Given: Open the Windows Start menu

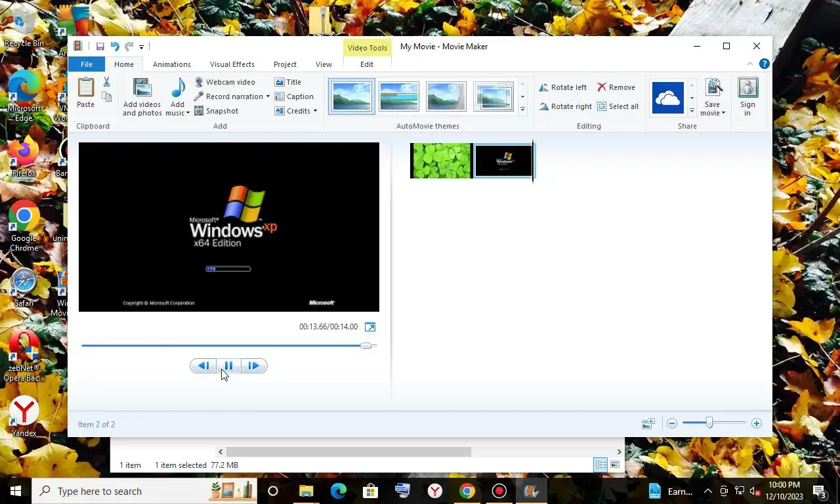Looking at the screenshot, I should pyautogui.click(x=16, y=491).
